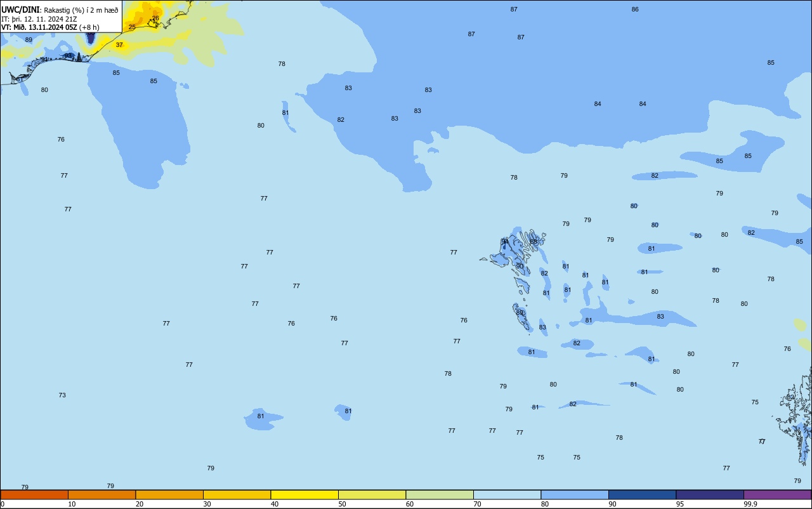Pick the pale yellow 50–60 legend segment
Image resolution: width=812 pixels, height=509 pixels.
pos(372,494)
